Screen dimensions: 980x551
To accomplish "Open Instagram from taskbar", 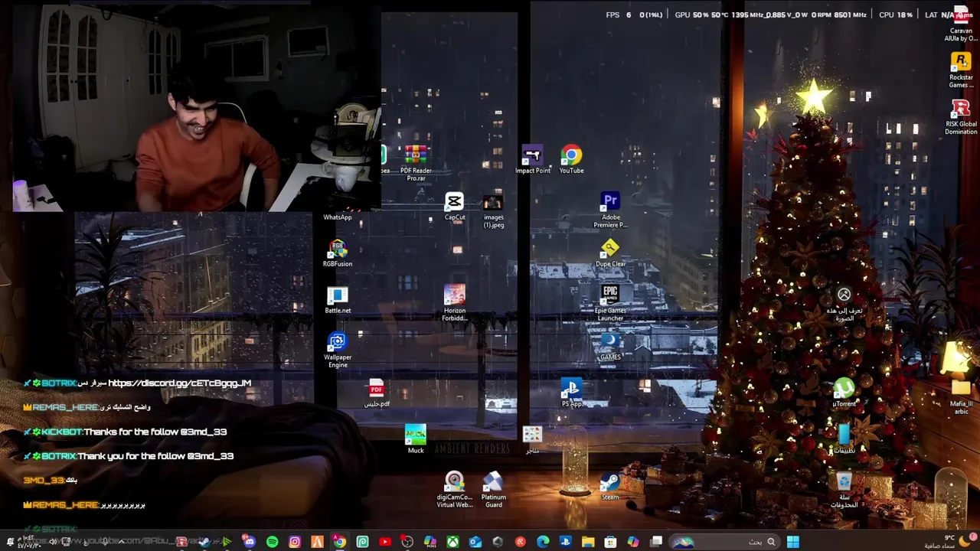I will [x=295, y=542].
